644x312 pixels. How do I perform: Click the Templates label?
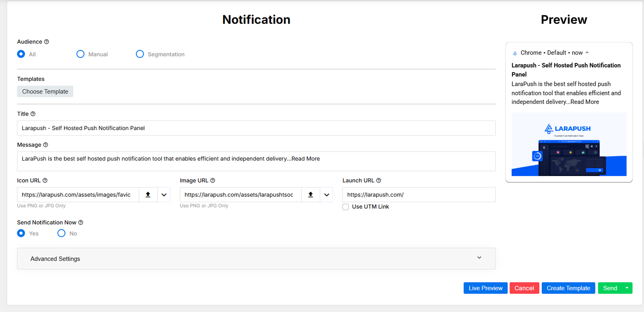[31, 79]
